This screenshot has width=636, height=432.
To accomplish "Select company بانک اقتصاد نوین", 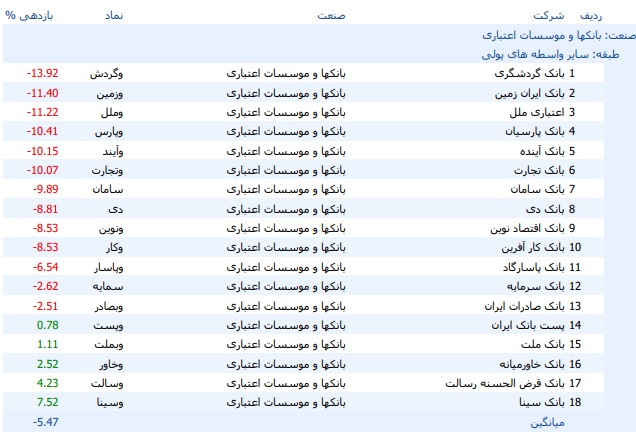I will coord(527,228).
